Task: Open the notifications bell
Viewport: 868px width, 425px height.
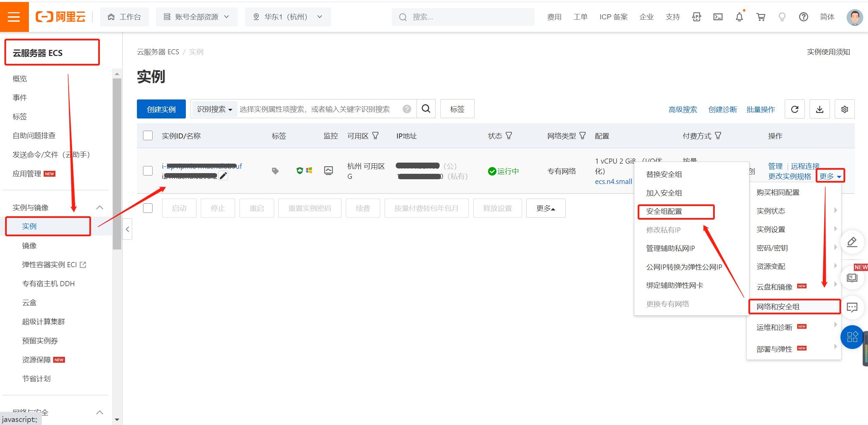Action: [x=739, y=17]
